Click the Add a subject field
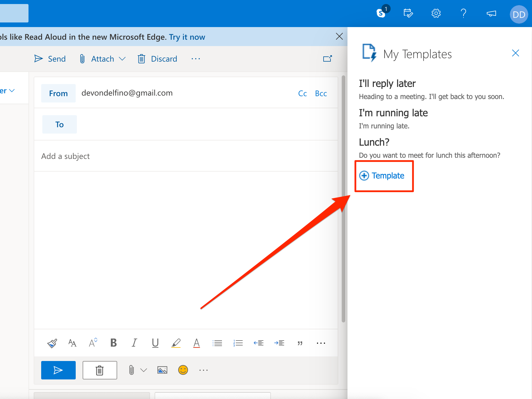This screenshot has height=399, width=532. click(65, 156)
